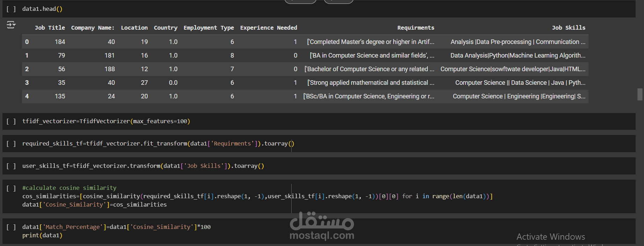Screen dimensions: 644x246
Task: Click the Job Skills column header
Action: [x=569, y=28]
